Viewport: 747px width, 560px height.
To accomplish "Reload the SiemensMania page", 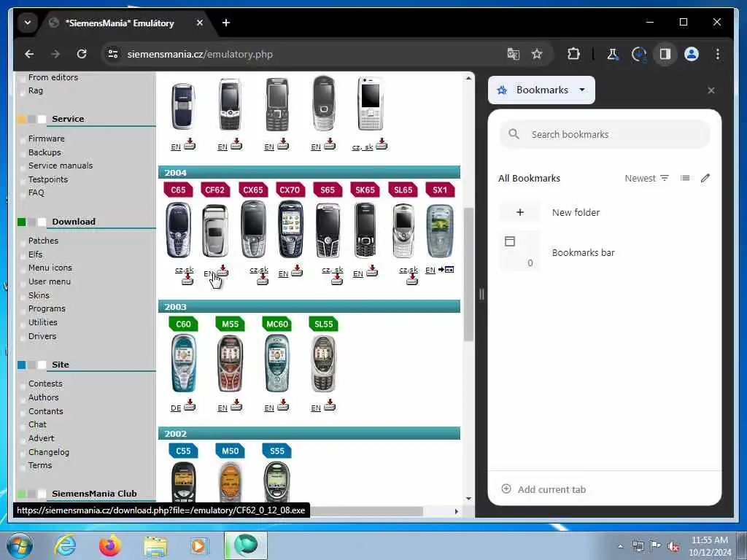I will (x=82, y=54).
